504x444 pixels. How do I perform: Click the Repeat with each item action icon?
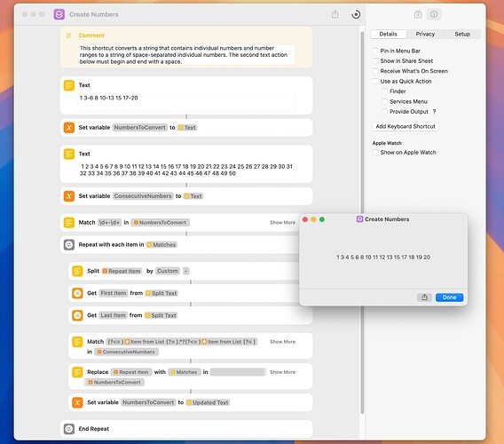point(69,245)
